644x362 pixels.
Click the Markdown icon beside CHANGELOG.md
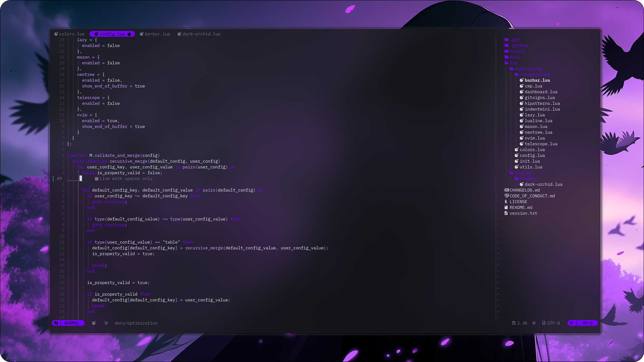(x=506, y=190)
